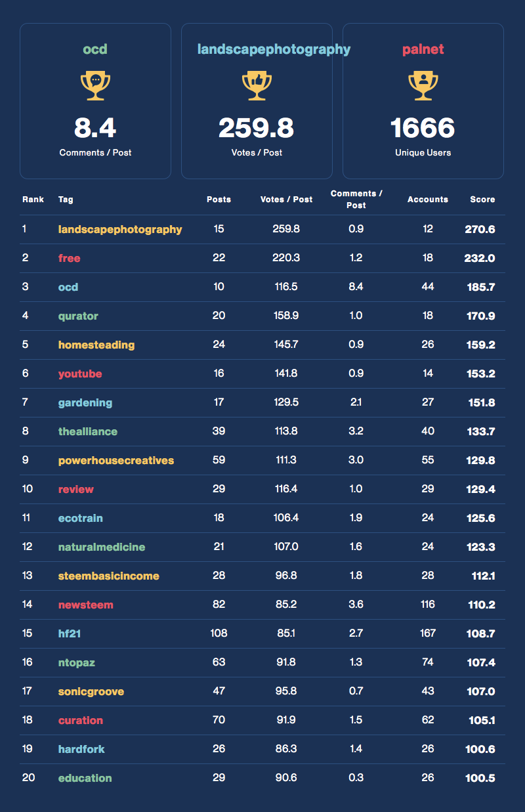
Task: Click the youtube tag link
Action: (80, 374)
